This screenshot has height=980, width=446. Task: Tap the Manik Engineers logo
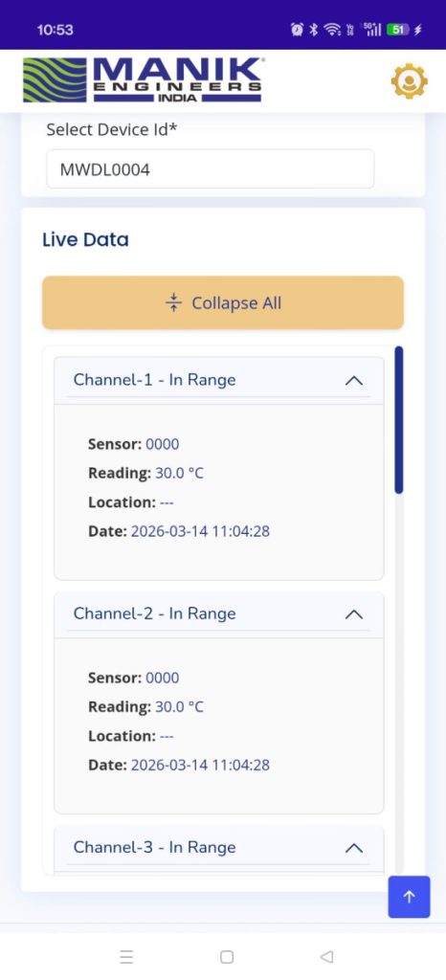tap(143, 80)
